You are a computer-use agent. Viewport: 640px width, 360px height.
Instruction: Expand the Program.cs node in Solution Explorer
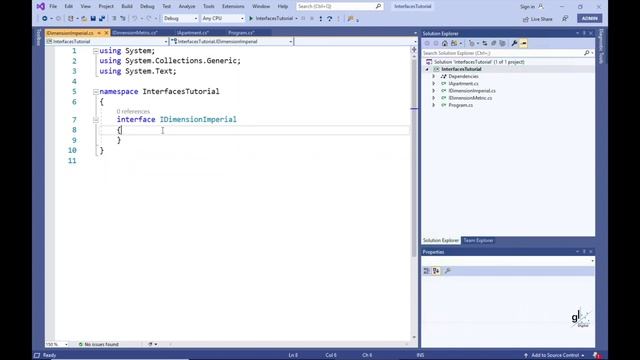[433, 105]
